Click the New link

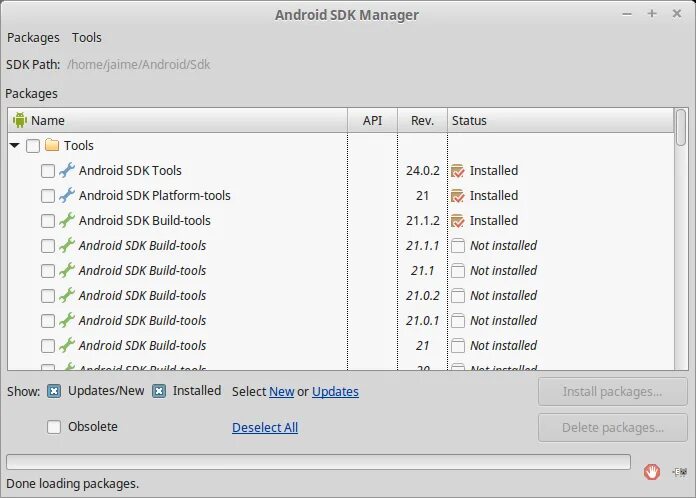(x=281, y=391)
